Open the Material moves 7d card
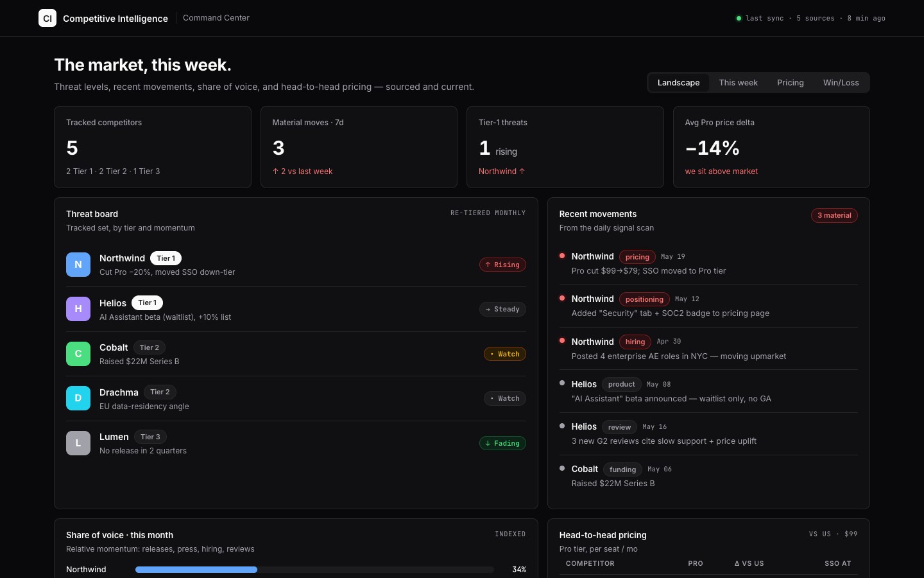This screenshot has height=578, width=924. [x=359, y=147]
